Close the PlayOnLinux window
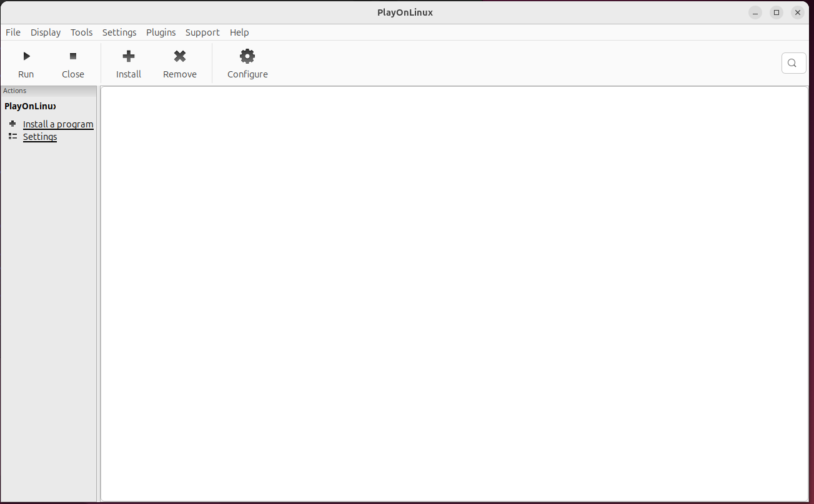 point(798,12)
